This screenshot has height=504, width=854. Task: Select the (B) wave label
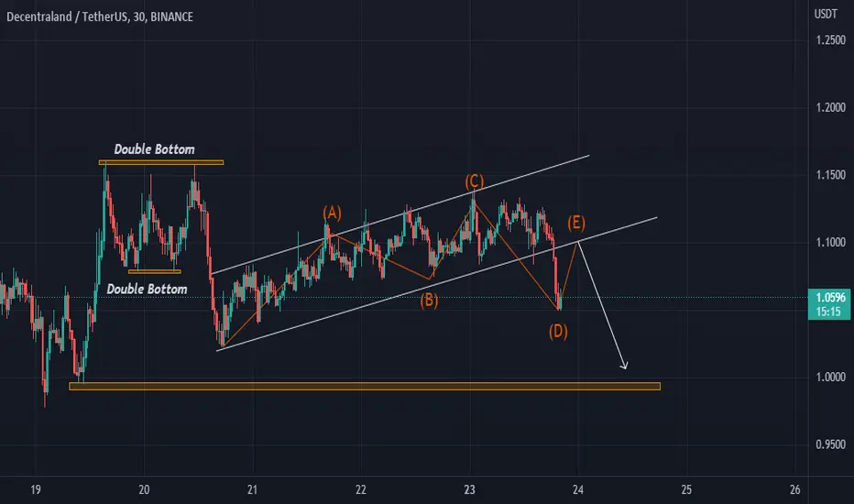click(429, 301)
